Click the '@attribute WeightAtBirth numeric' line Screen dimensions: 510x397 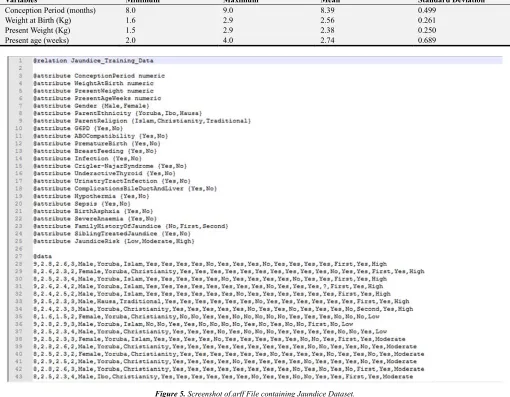click(x=93, y=83)
